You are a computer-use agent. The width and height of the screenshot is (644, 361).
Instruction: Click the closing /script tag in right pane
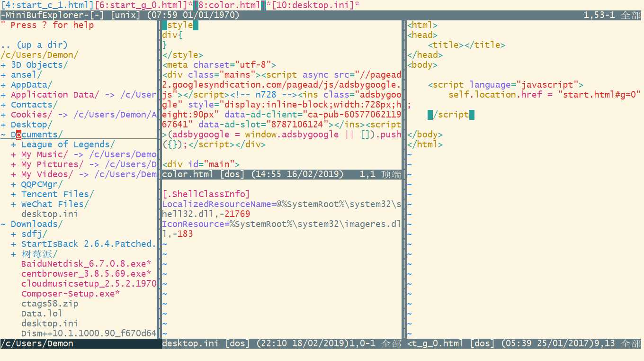(x=451, y=115)
